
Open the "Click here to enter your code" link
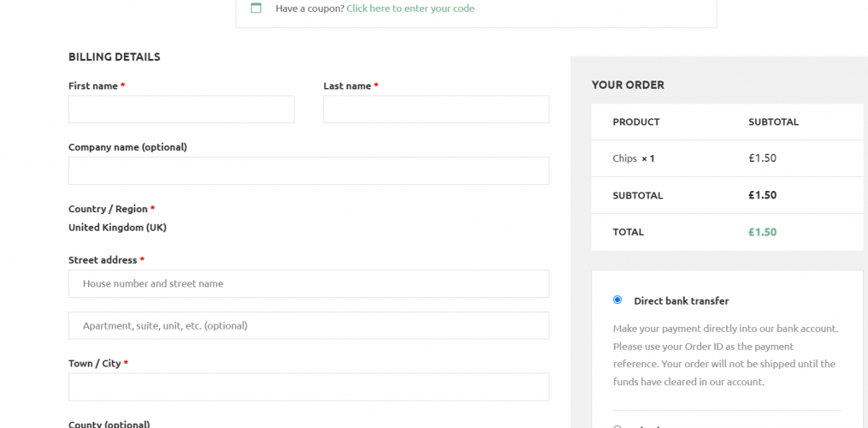[410, 9]
